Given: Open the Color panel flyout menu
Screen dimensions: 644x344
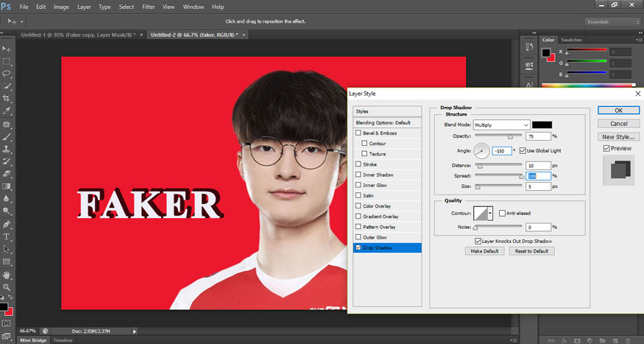Looking at the screenshot, I should [x=639, y=40].
